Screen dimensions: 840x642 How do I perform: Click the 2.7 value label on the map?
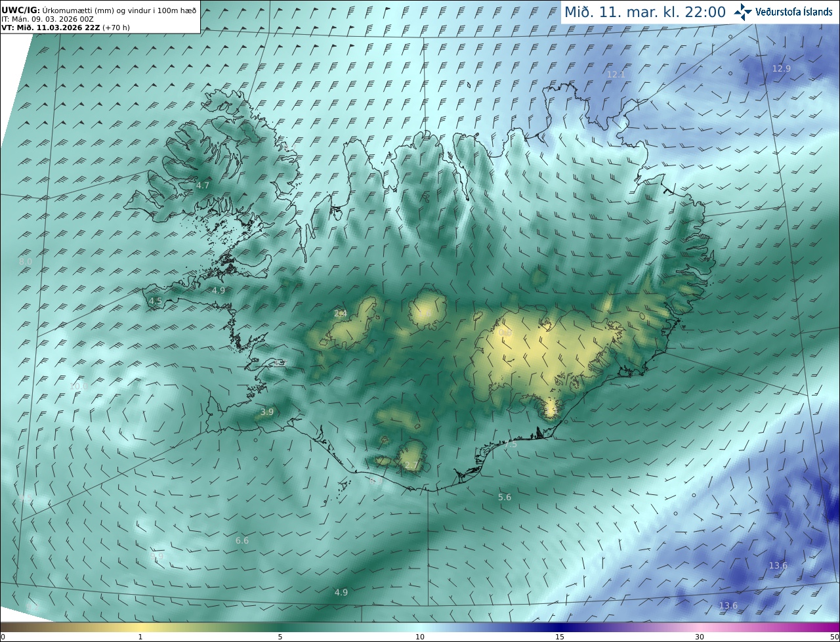tap(411, 465)
